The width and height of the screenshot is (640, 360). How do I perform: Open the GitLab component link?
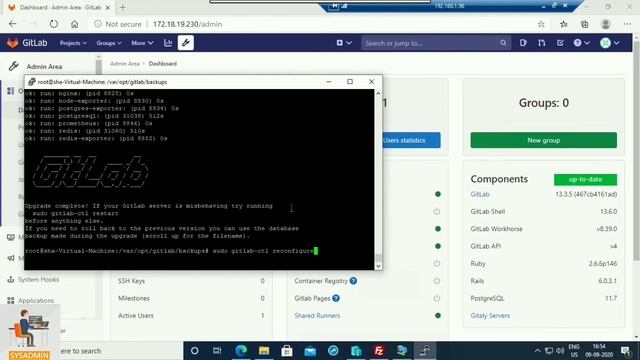coord(480,194)
